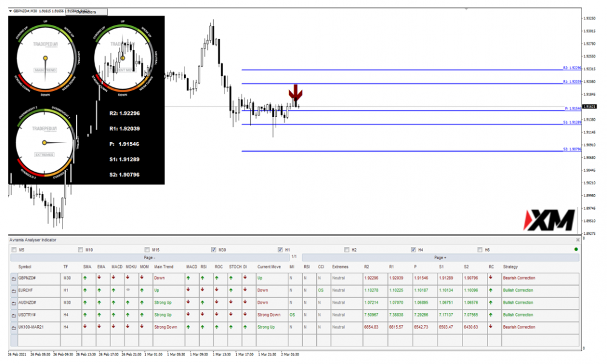The width and height of the screenshot is (607, 364).
Task: Click the Symbol column header
Action: (x=25, y=267)
